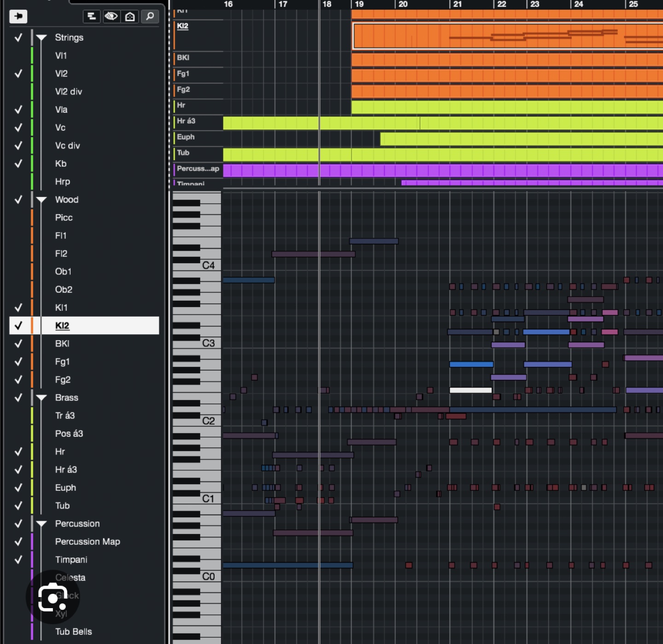Open the track search magnifier icon
Screen dimensions: 663x644
click(149, 17)
